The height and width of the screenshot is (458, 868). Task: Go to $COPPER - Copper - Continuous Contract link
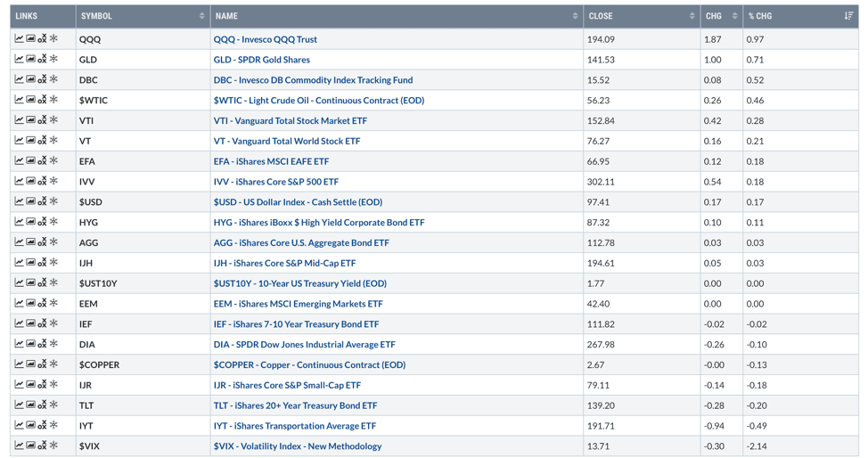click(309, 365)
